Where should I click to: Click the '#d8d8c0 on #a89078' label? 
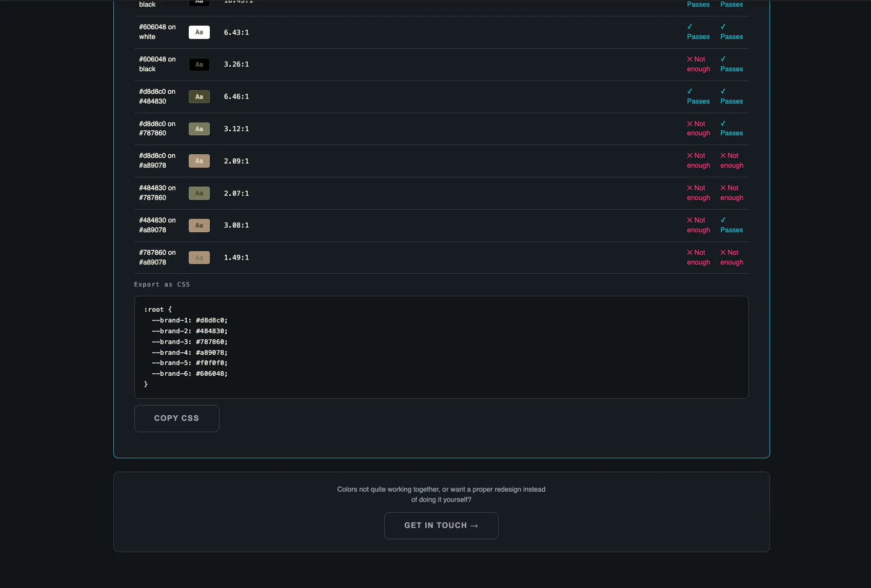tap(157, 160)
